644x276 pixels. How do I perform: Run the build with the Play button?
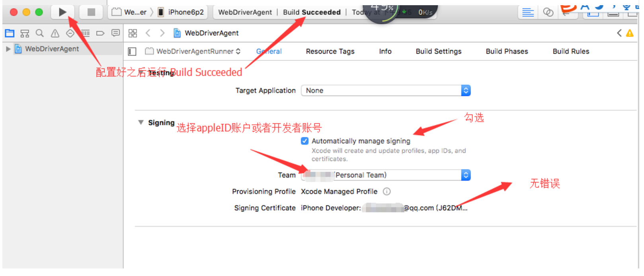pyautogui.click(x=62, y=12)
